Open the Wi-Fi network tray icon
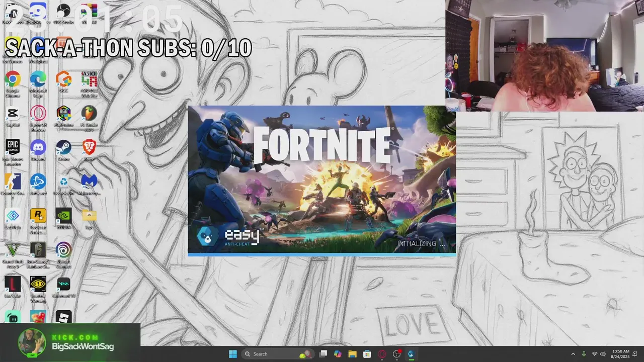 (594, 354)
